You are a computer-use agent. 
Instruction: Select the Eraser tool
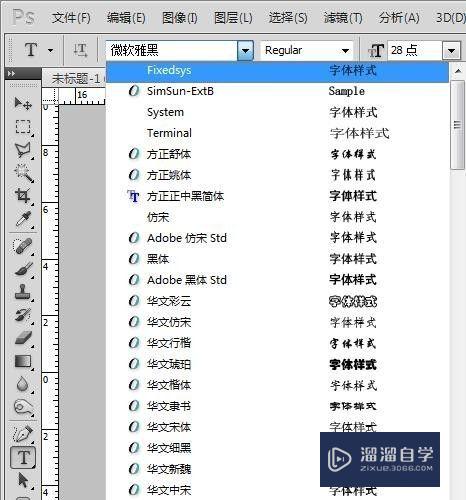tap(23, 338)
